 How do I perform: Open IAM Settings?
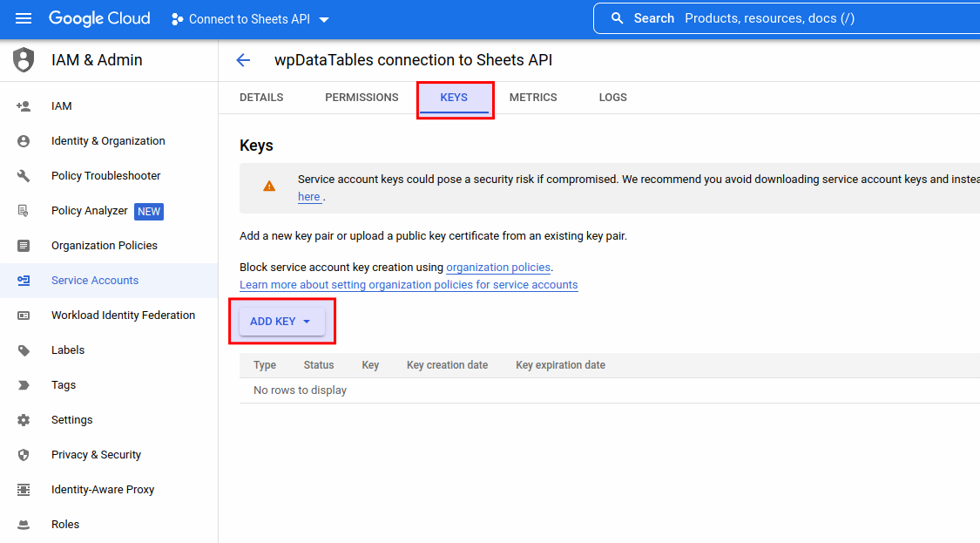pyautogui.click(x=72, y=420)
